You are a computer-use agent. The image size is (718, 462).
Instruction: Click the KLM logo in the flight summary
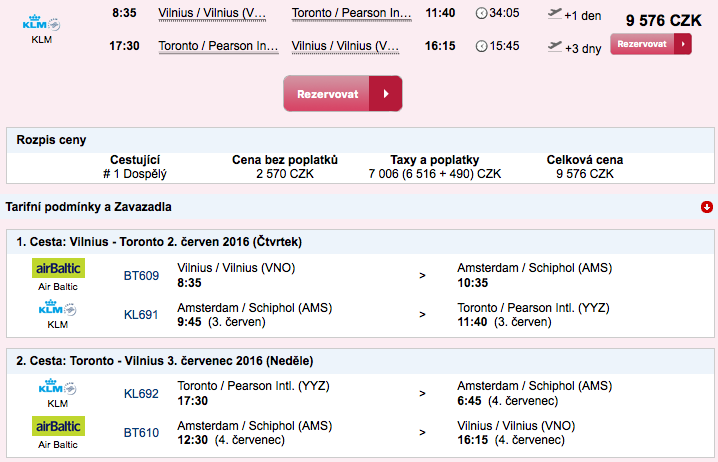tap(41, 23)
